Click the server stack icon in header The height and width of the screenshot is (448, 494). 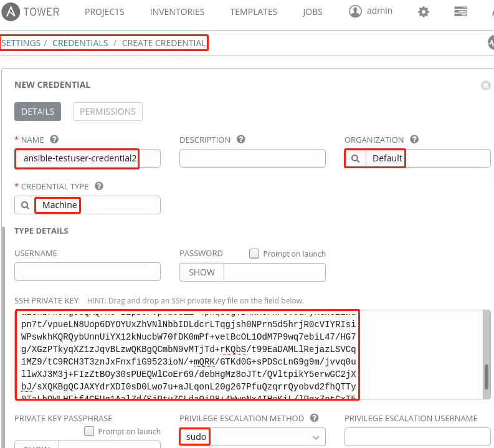click(461, 12)
